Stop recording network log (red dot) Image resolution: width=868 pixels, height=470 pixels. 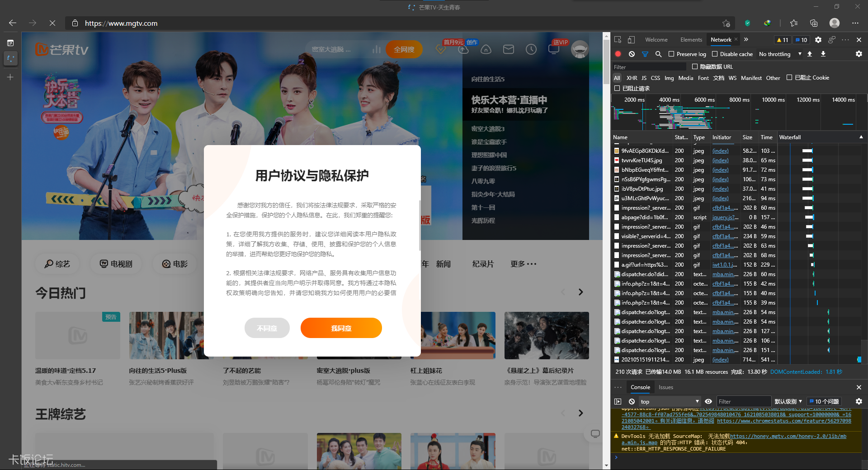[618, 54]
